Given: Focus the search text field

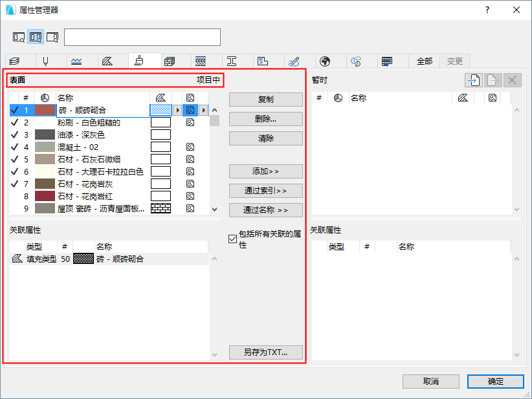Looking at the screenshot, I should tap(142, 38).
